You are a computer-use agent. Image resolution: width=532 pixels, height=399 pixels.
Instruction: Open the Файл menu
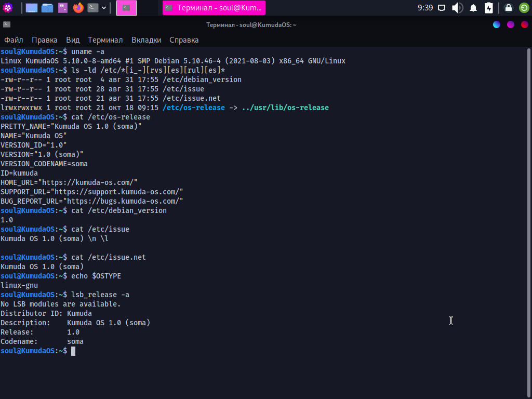14,40
